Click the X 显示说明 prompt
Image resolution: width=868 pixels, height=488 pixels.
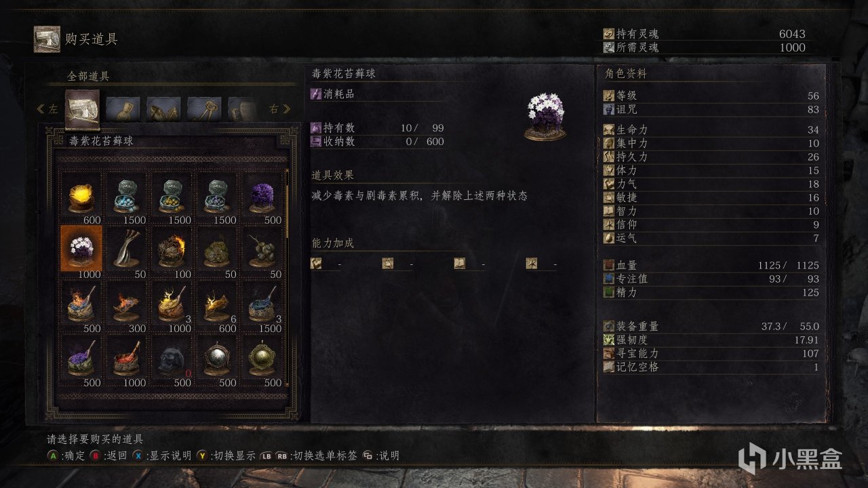click(162, 455)
